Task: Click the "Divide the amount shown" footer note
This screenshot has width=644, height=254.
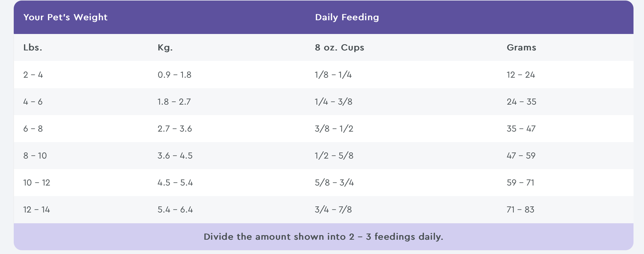Action: [x=323, y=237]
